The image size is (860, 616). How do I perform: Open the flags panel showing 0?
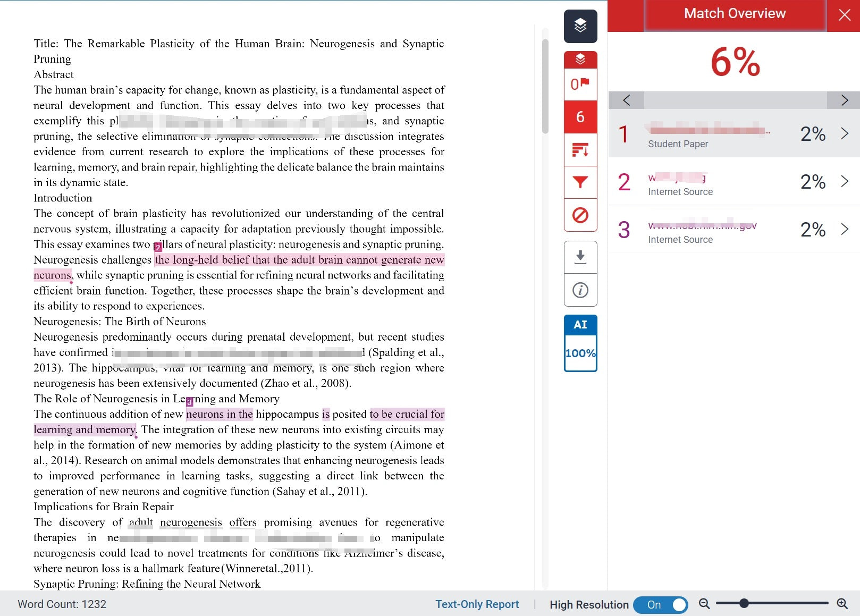[580, 84]
